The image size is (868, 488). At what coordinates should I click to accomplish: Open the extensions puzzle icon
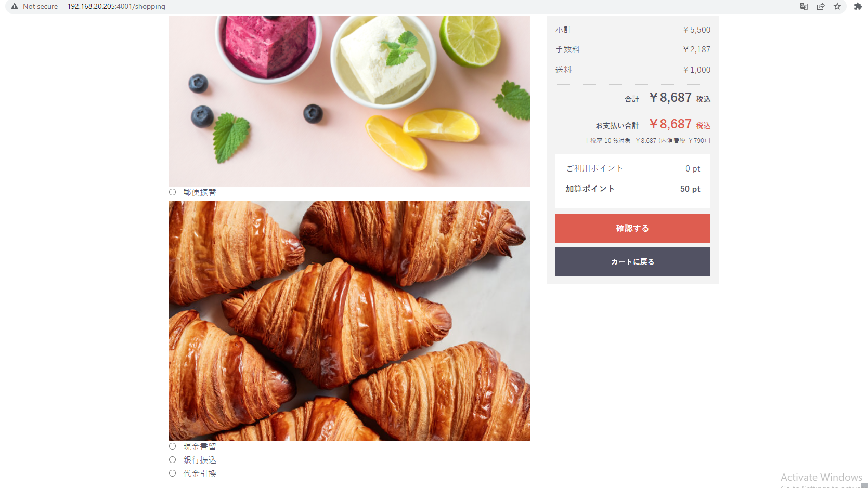(858, 6)
